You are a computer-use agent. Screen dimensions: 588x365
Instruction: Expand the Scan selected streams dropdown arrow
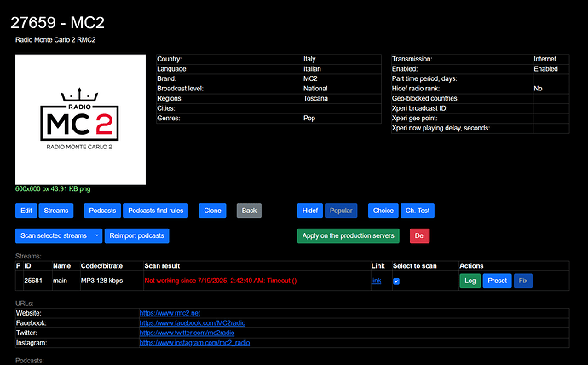coord(97,235)
